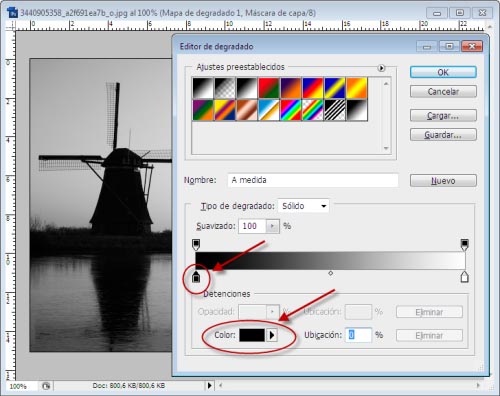Viewport: 500px width, 396px height.
Task: Pick the transparent rainbow gradient preset
Action: [313, 110]
